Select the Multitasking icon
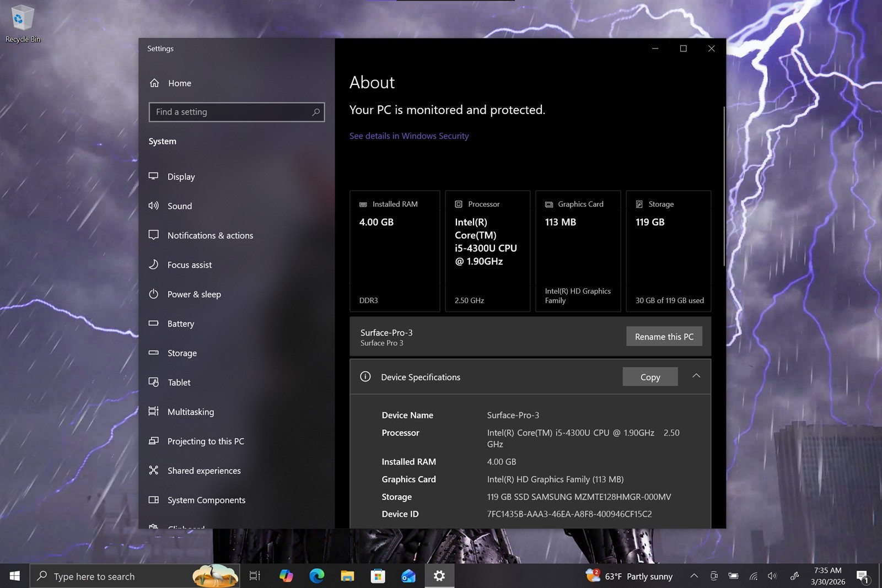Viewport: 882px width, 588px height. (153, 411)
